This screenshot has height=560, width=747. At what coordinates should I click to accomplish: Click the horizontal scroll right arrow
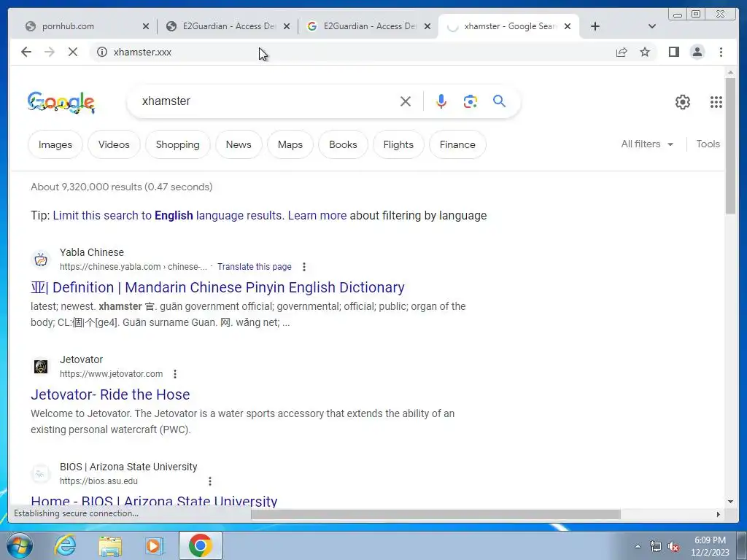coord(719,514)
